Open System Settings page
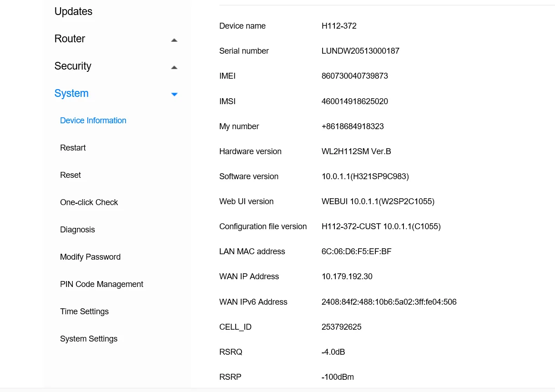 tap(89, 339)
